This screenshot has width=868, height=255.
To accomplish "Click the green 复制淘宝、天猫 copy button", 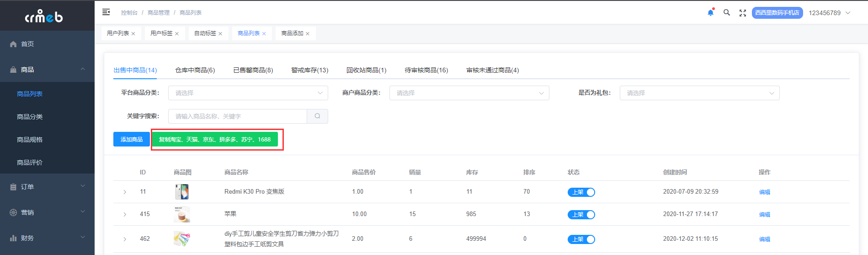I will pos(215,139).
